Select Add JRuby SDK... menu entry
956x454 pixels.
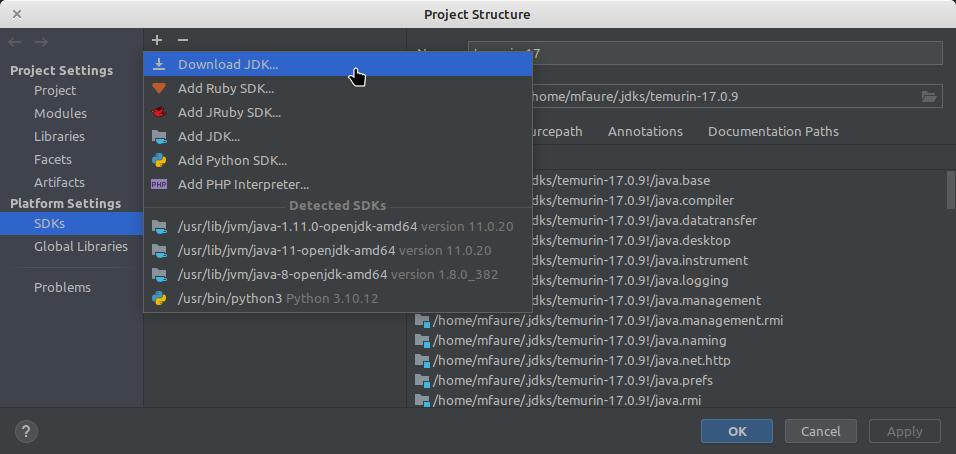click(229, 112)
